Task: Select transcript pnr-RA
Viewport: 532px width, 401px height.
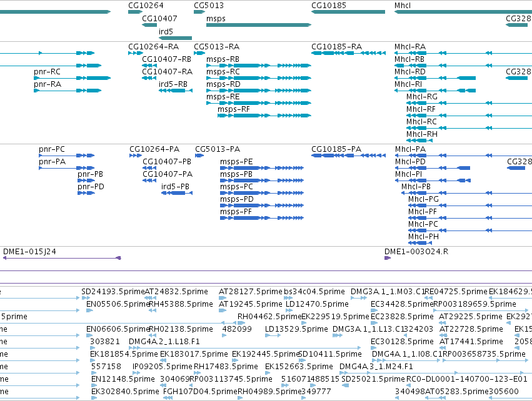Action: click(48, 84)
